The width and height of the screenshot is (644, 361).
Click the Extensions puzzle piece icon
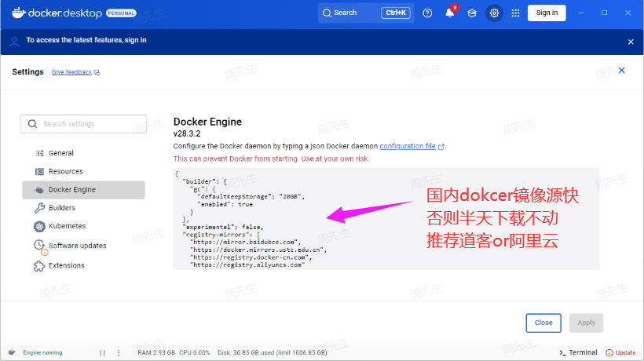point(39,266)
